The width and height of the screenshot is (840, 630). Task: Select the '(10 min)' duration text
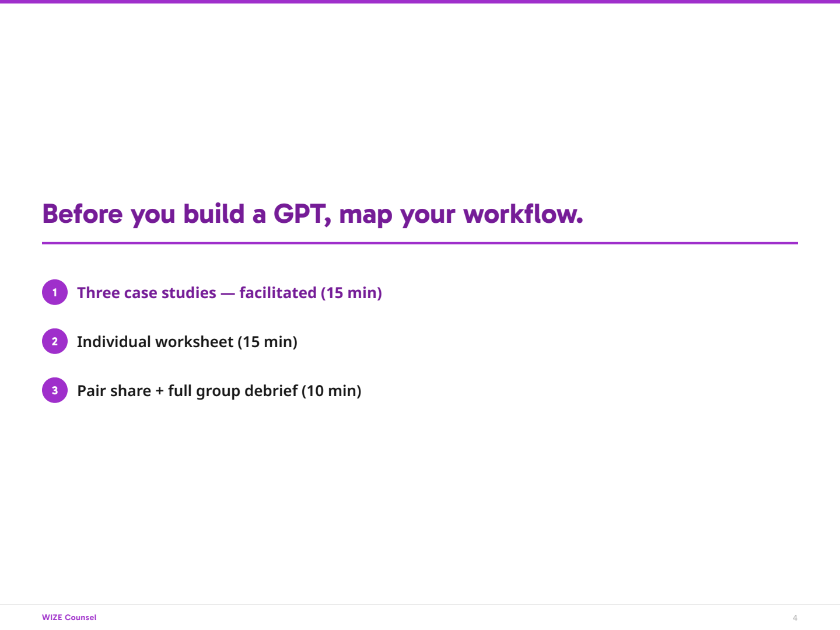tap(331, 391)
